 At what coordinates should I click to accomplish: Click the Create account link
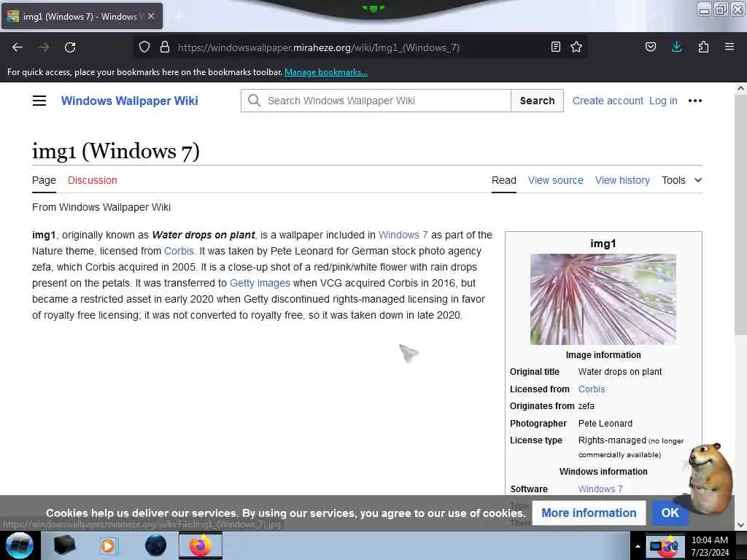pyautogui.click(x=608, y=101)
